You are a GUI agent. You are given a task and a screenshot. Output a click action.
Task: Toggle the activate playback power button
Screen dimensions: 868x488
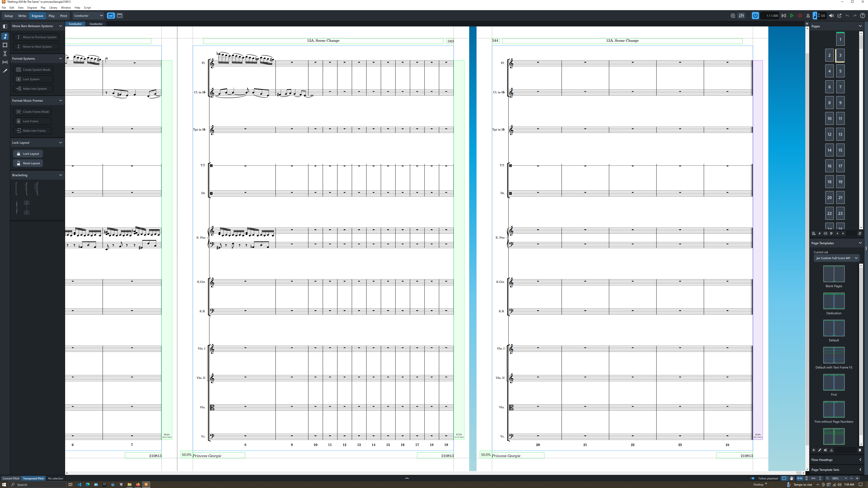pyautogui.click(x=755, y=16)
